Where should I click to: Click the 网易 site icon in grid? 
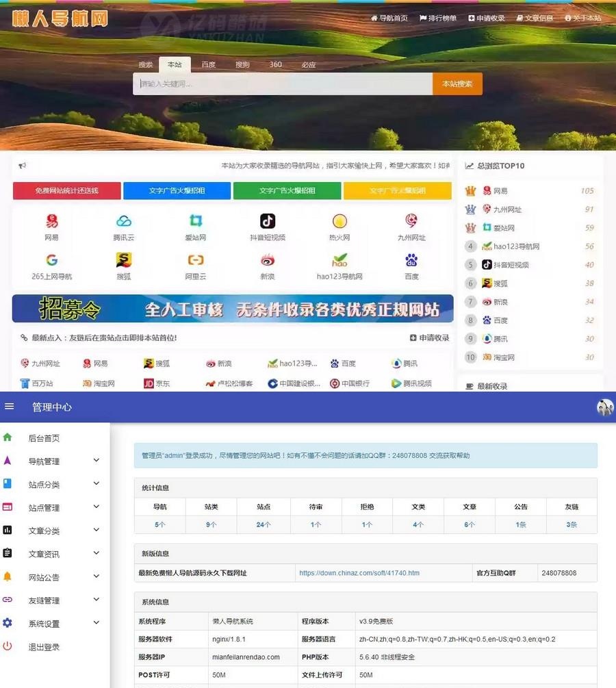tap(52, 220)
